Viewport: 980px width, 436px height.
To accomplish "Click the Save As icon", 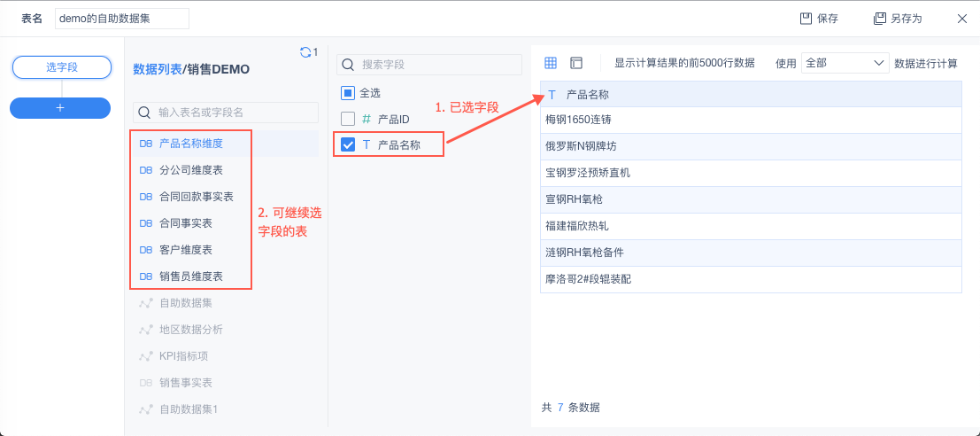I will tap(880, 18).
